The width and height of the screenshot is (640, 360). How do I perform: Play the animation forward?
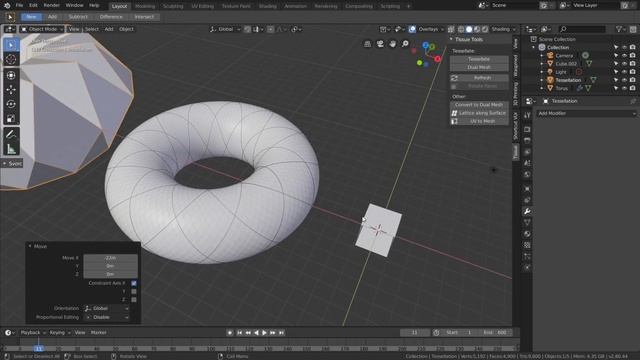(264, 333)
